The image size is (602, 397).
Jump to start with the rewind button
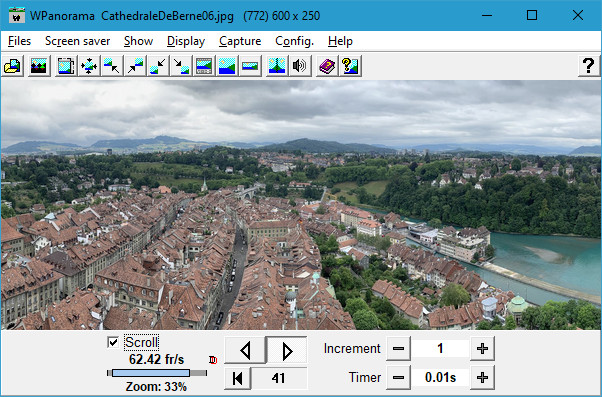[238, 378]
